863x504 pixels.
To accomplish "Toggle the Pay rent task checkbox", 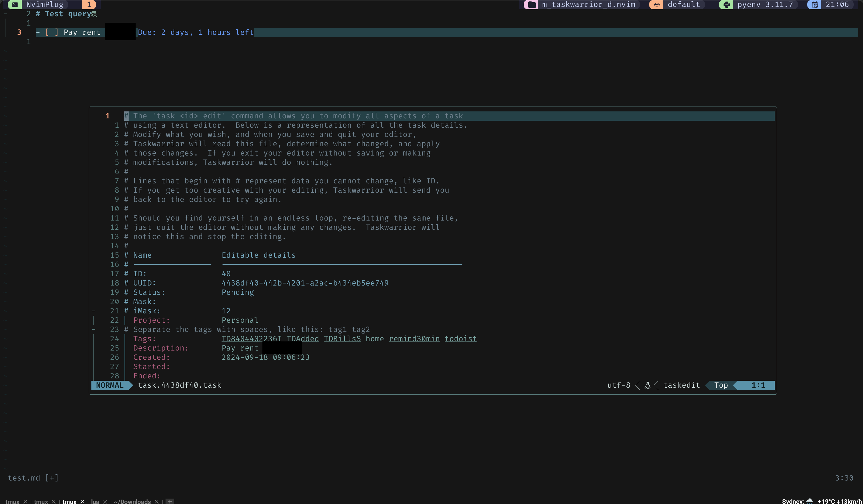I will (52, 32).
